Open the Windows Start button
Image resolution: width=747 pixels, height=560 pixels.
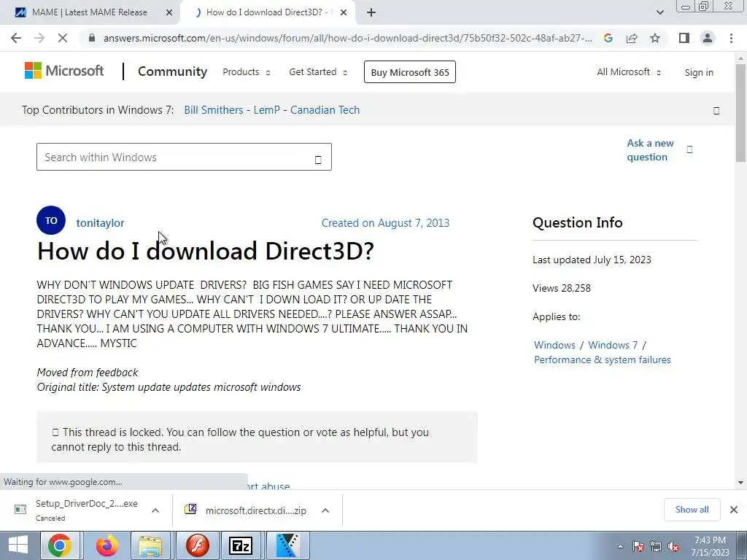pyautogui.click(x=18, y=545)
